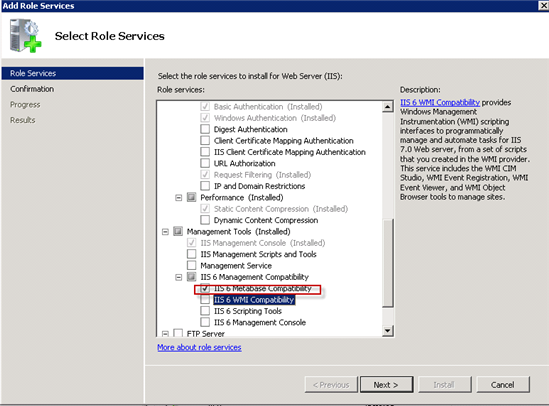This screenshot has width=549, height=406.
Task: Collapse the FTP Server tree node
Action: 165,334
